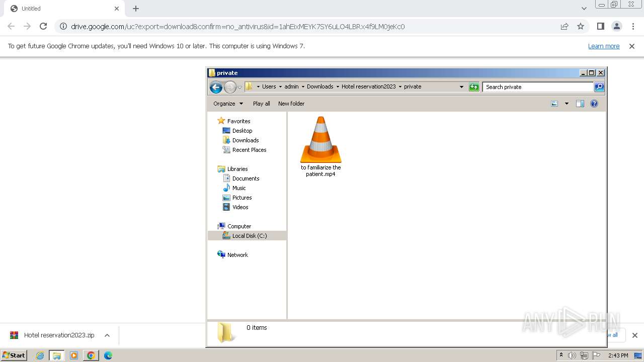
Task: Change the view with the views icon
Action: pos(554,104)
